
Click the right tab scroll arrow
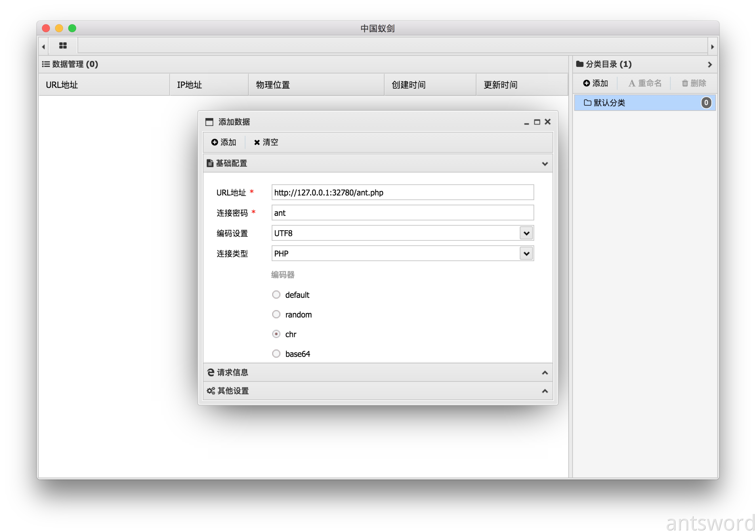[712, 47]
